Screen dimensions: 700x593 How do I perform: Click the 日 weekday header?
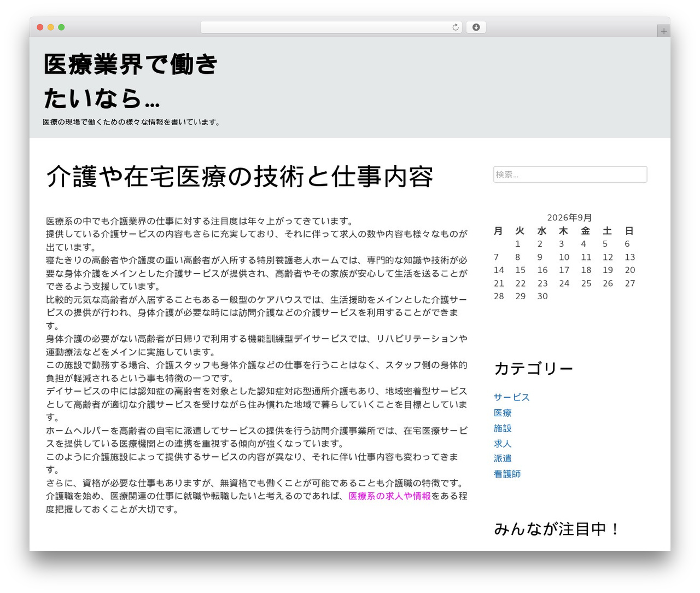pos(629,231)
